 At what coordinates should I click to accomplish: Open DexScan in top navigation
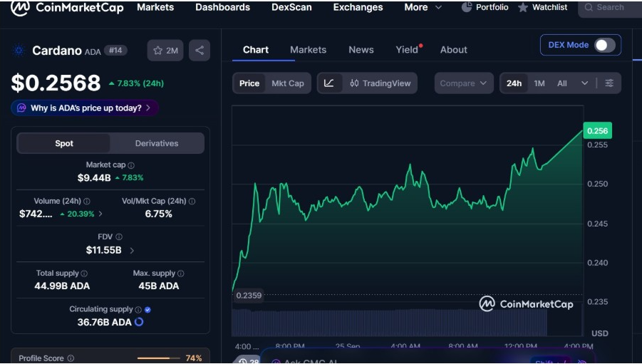click(291, 7)
